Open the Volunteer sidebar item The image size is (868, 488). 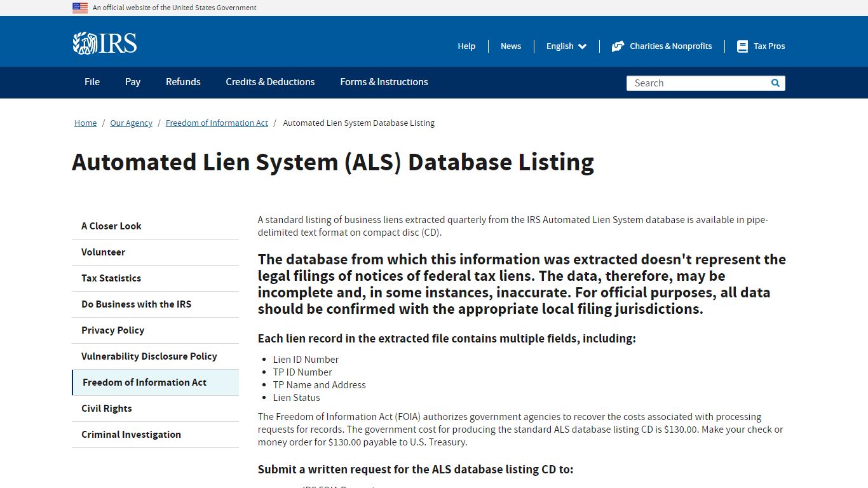(x=155, y=252)
